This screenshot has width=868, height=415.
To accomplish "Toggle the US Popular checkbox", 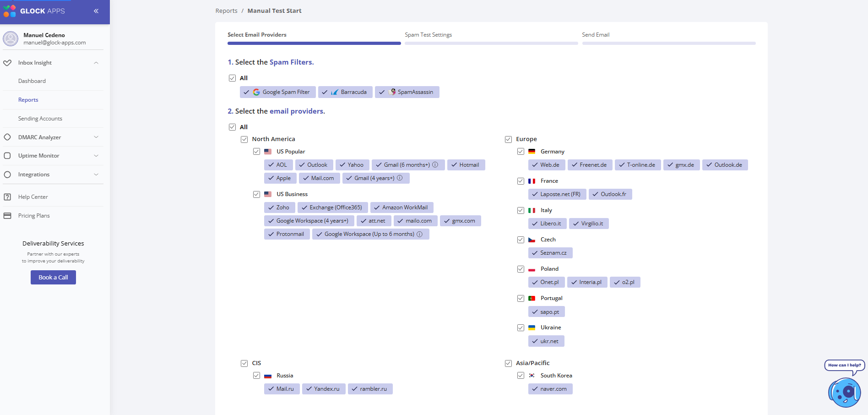I will (x=256, y=152).
